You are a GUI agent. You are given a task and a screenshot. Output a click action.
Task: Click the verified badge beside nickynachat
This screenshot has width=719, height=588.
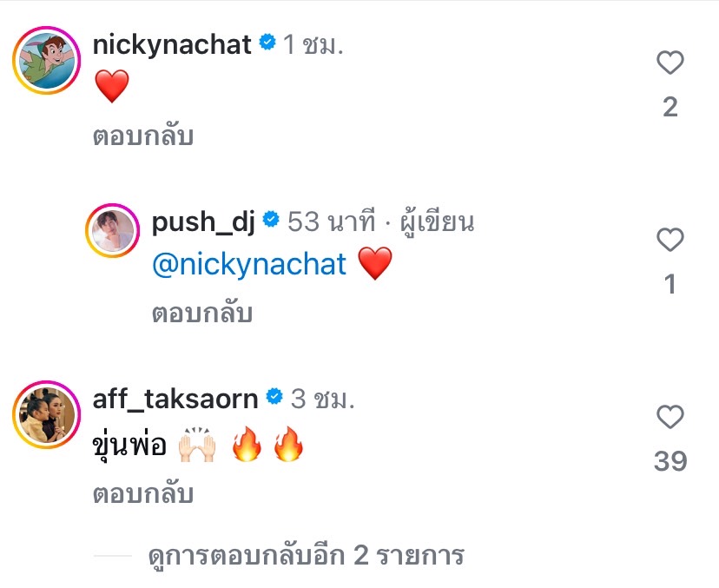tap(267, 43)
